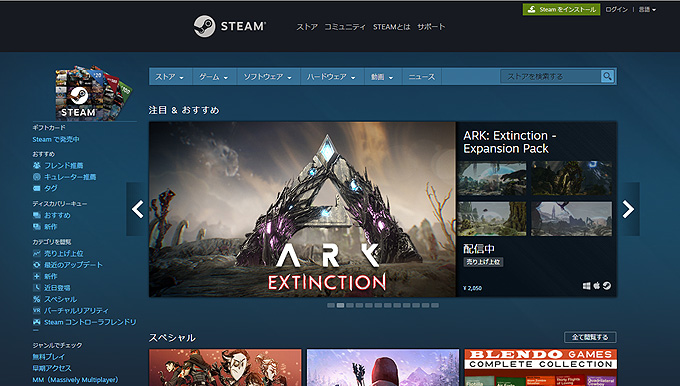Click the Windows platform icon on ARK card
The image size is (680, 386).
(x=586, y=286)
